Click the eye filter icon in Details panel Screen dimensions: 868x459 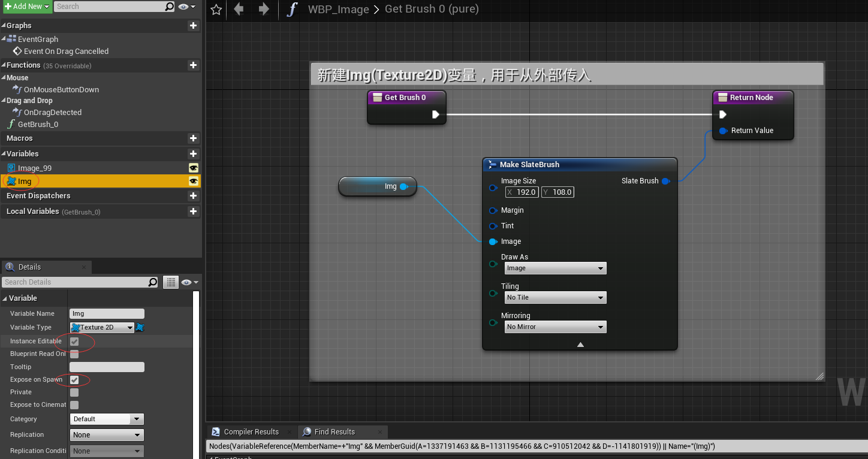click(x=186, y=282)
